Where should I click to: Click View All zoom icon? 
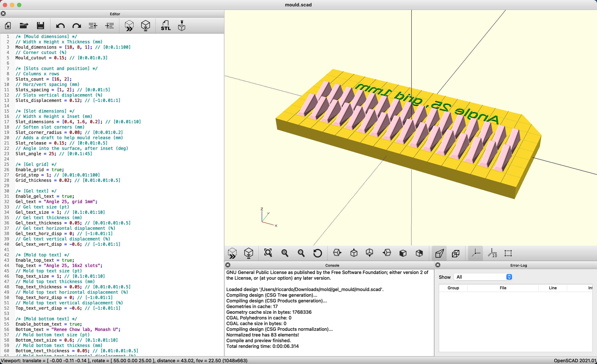(x=268, y=253)
